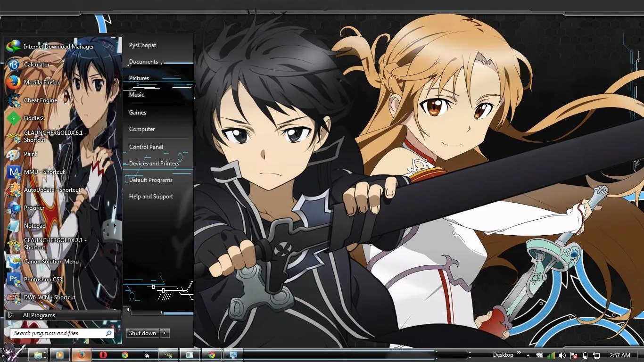
Task: Check the battery icon in system tray
Action: (x=586, y=355)
